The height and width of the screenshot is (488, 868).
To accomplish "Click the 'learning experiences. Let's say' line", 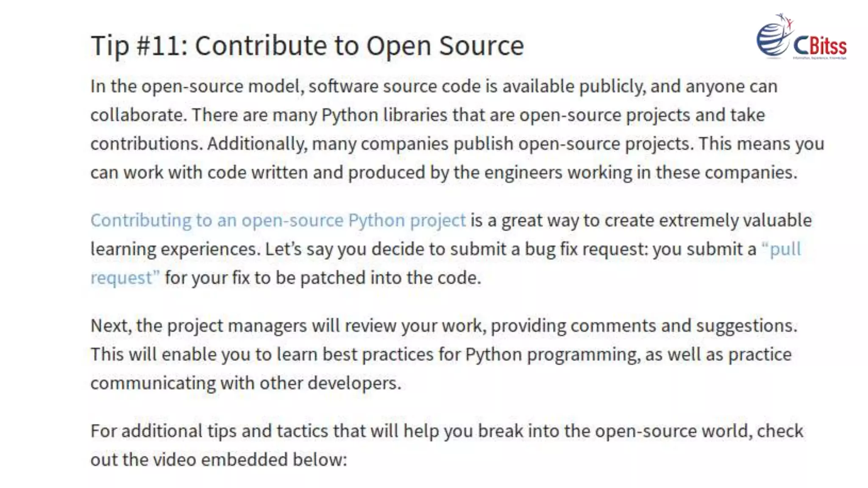I will (x=446, y=249).
